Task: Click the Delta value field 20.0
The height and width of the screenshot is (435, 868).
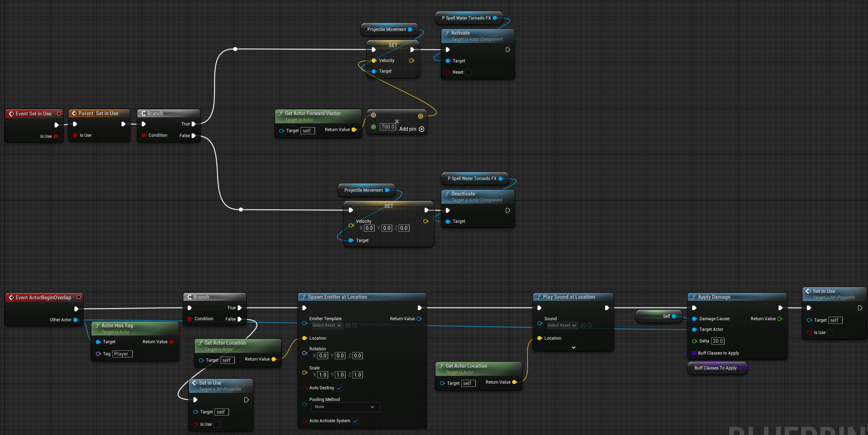Action: [x=718, y=341]
